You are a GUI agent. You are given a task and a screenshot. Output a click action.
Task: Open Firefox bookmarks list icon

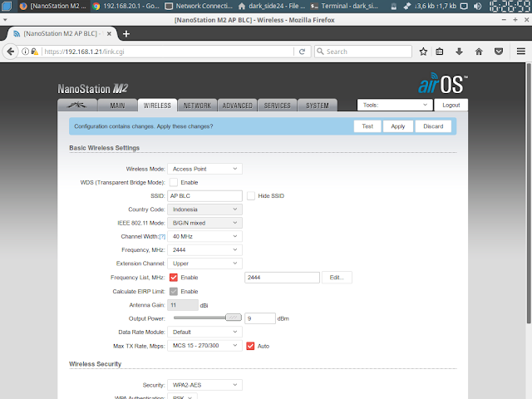pos(440,52)
